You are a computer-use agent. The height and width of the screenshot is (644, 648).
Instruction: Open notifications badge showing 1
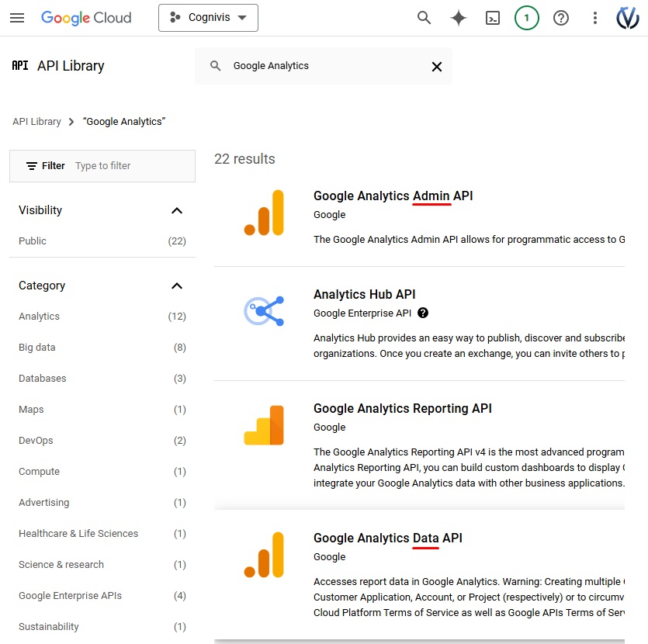(x=527, y=18)
